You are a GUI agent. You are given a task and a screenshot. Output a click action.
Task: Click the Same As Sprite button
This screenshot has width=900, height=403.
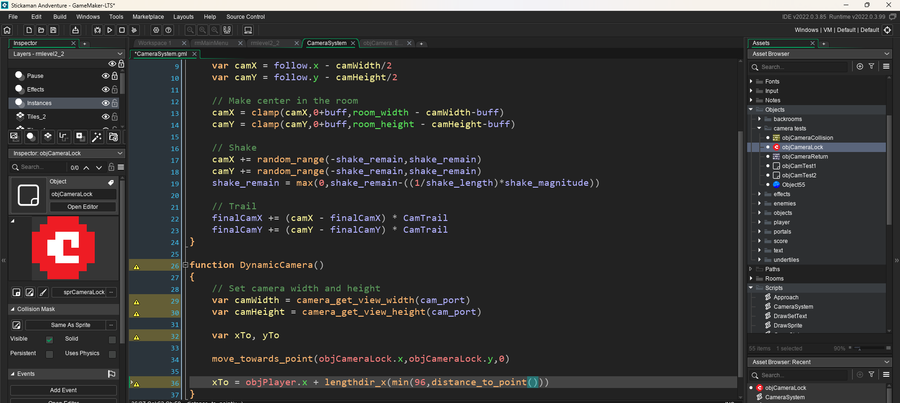tap(65, 325)
